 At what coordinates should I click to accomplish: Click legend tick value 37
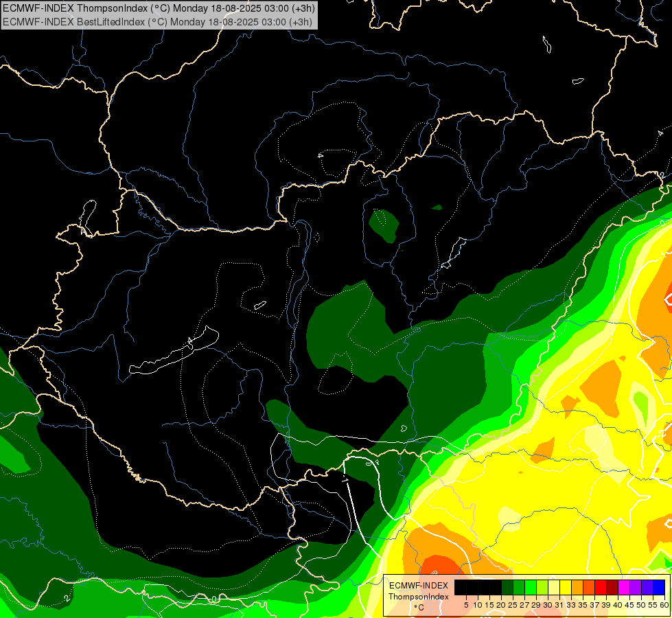coord(594,605)
